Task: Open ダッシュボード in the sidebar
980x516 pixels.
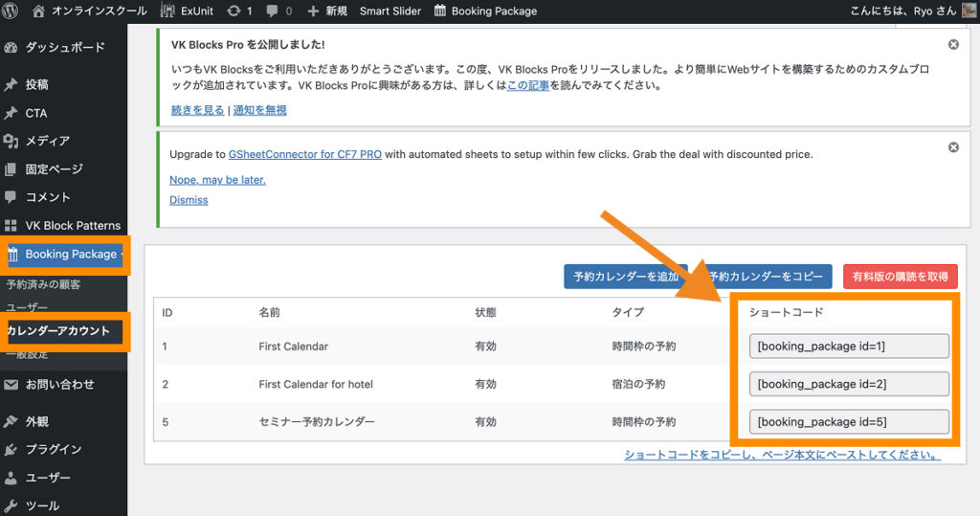Action: coord(64,48)
